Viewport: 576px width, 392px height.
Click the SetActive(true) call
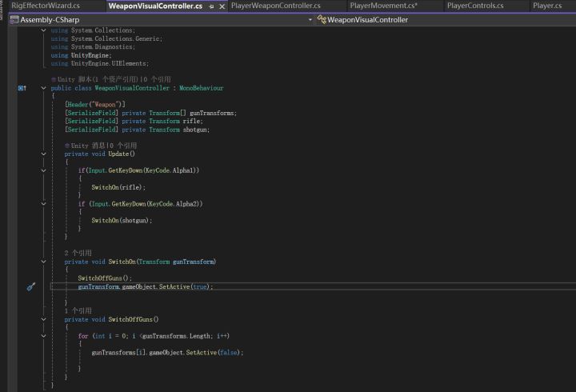tap(186, 286)
